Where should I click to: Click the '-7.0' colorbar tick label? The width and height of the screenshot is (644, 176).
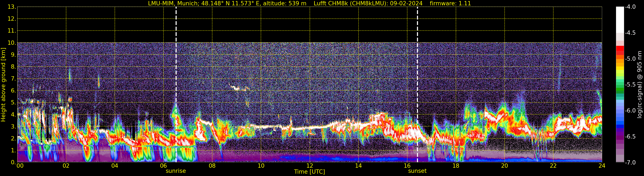click(630, 163)
